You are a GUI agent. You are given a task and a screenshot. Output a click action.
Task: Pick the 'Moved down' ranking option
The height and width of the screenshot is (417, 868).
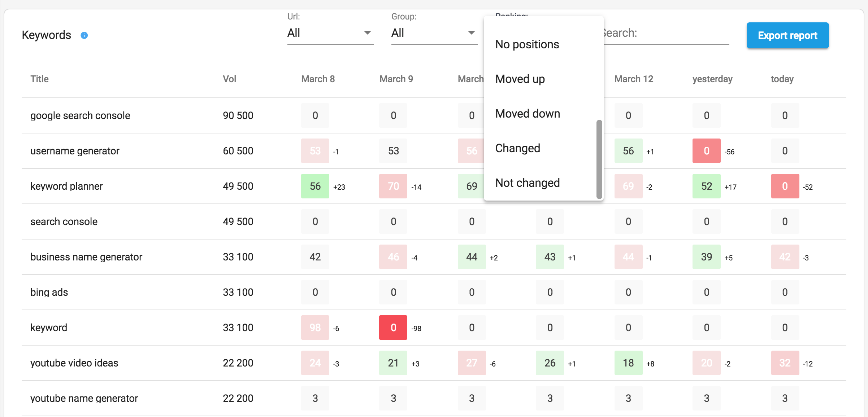528,114
